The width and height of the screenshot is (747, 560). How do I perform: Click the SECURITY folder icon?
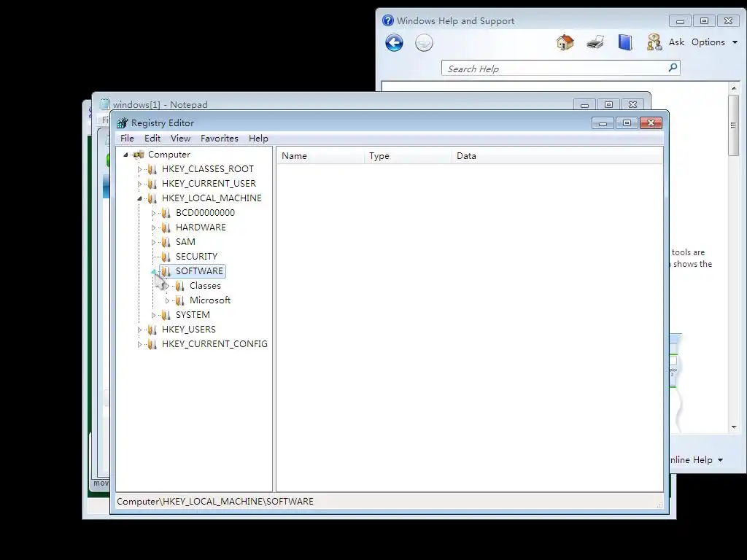166,257
